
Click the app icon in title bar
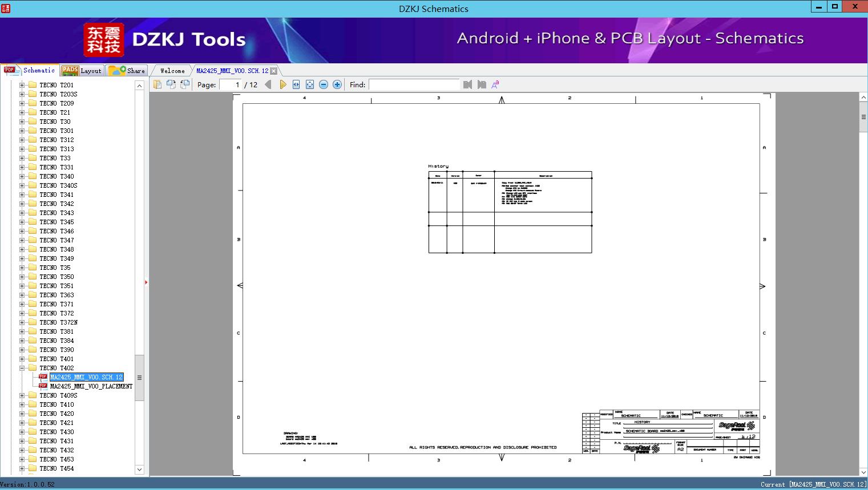coord(6,8)
